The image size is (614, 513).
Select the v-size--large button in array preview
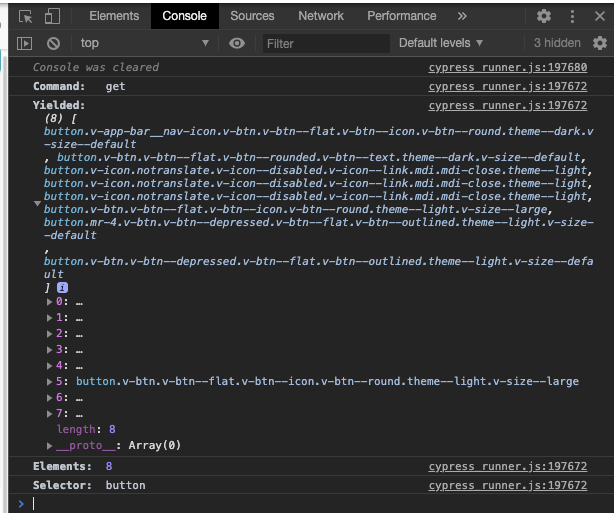[x=295, y=210]
